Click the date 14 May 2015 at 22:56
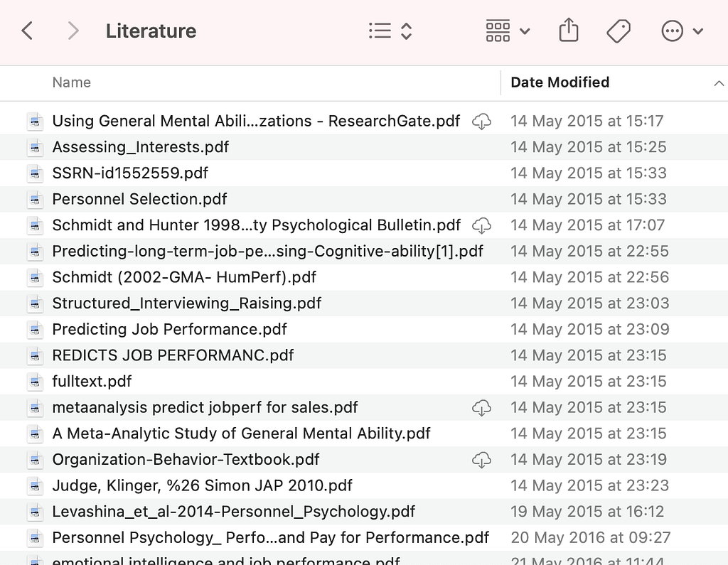This screenshot has width=728, height=565. pyautogui.click(x=589, y=277)
